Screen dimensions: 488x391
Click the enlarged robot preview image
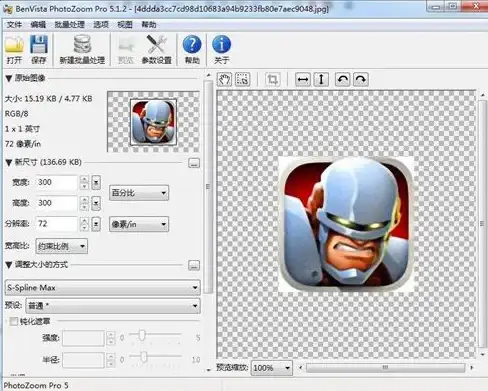tap(346, 223)
